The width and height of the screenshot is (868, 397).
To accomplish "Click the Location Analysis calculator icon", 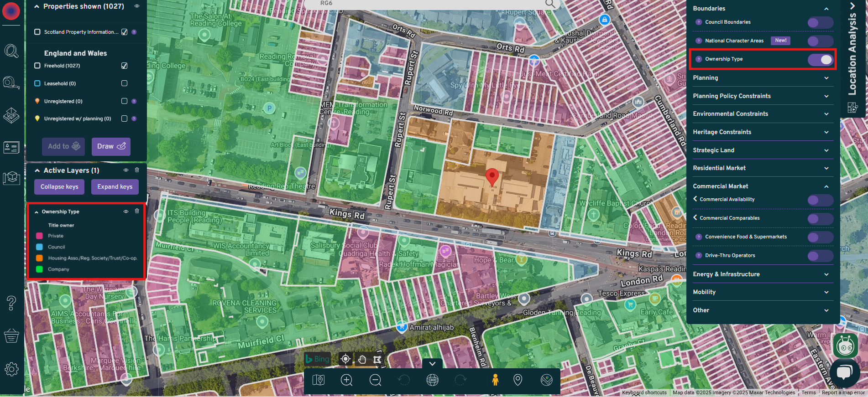I will pos(852,108).
